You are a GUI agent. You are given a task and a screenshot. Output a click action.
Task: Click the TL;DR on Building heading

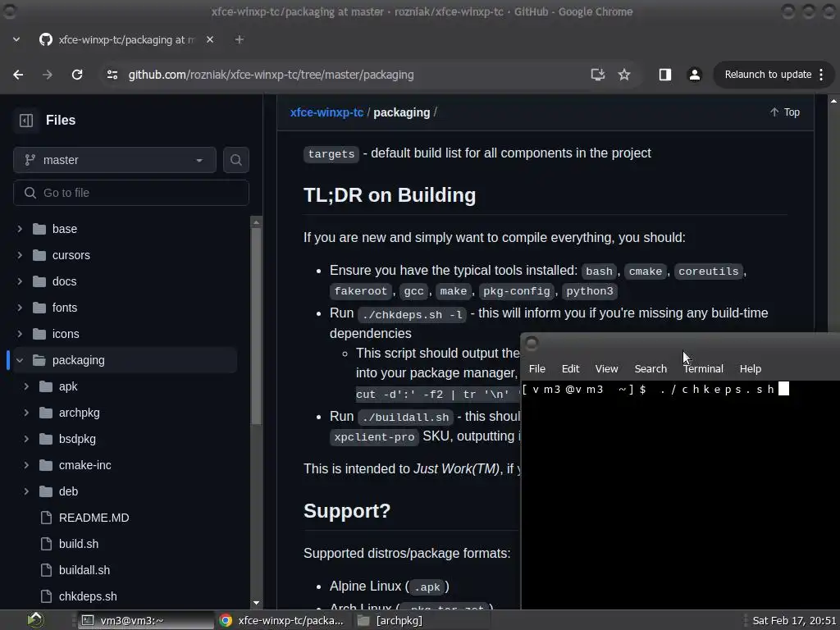[390, 195]
